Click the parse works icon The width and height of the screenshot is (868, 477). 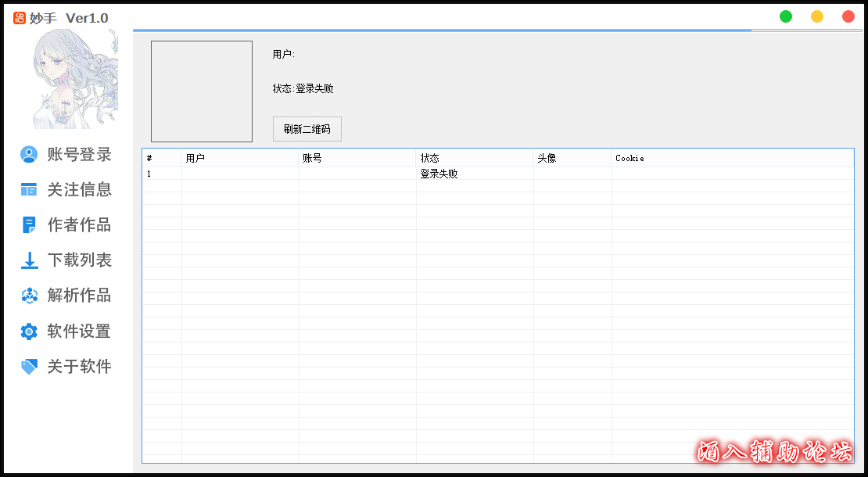29,296
